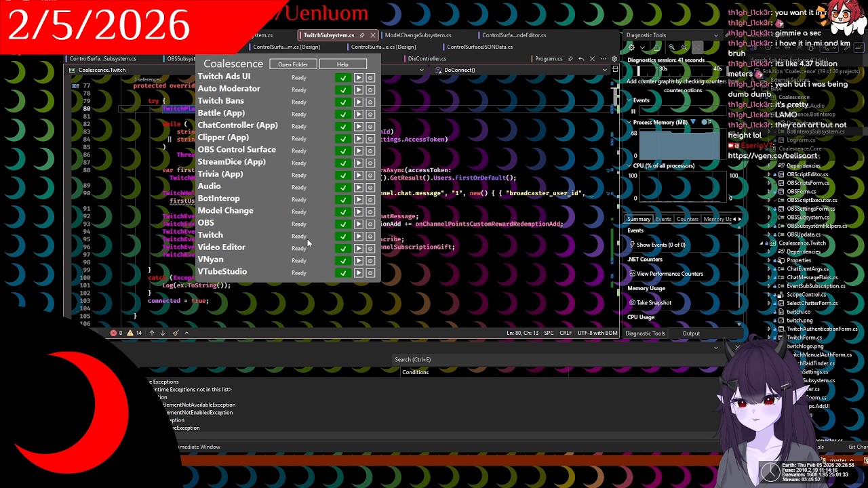Take a memory snapshot camera link
Viewport: 868px width, 488px height.
point(650,303)
